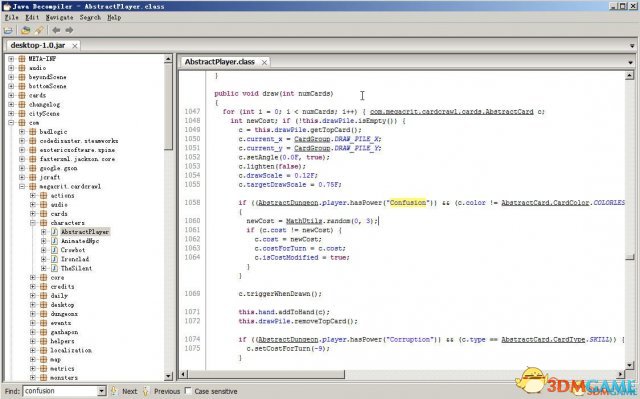
Task: Click the tree panel scroll down arrow
Action: 168,376
